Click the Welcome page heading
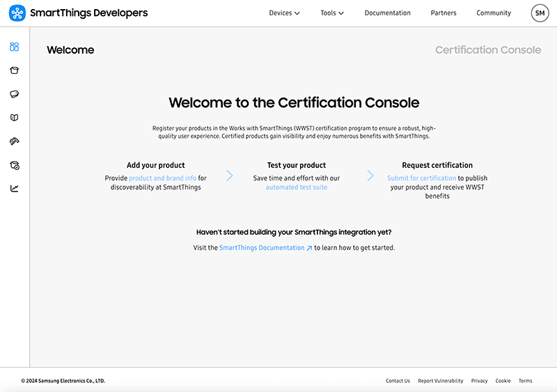 point(70,49)
